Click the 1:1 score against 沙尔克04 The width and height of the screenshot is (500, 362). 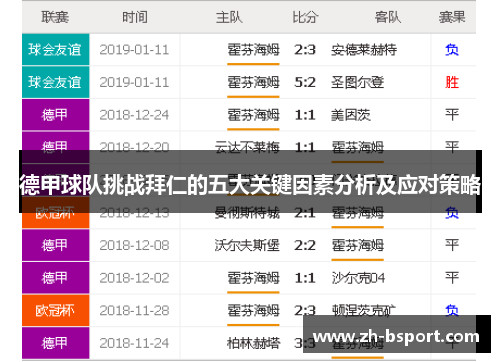point(305,278)
